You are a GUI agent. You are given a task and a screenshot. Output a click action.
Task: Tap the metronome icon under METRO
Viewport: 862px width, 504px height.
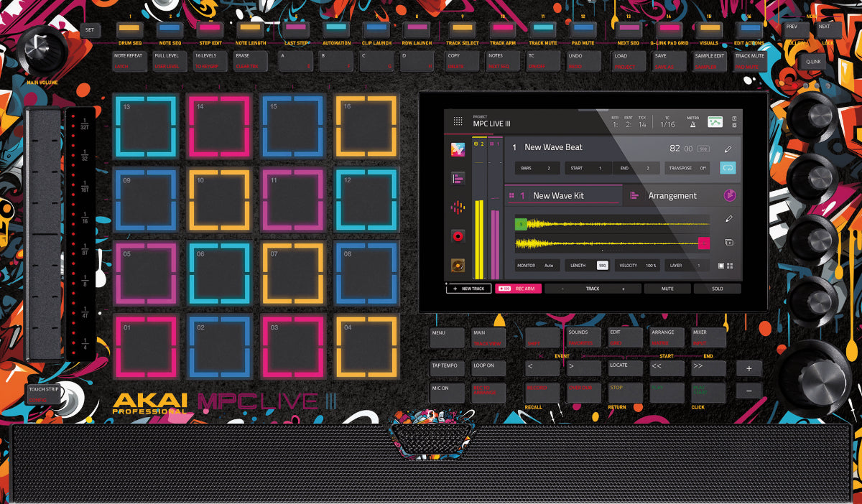(x=693, y=124)
